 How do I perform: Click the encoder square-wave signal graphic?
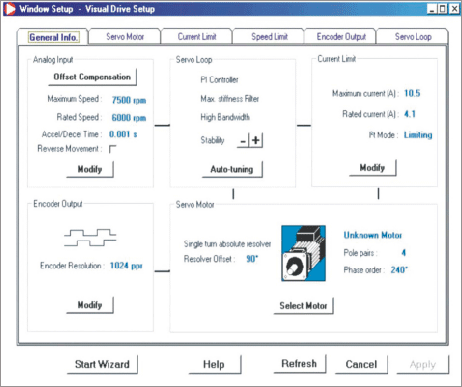point(90,237)
